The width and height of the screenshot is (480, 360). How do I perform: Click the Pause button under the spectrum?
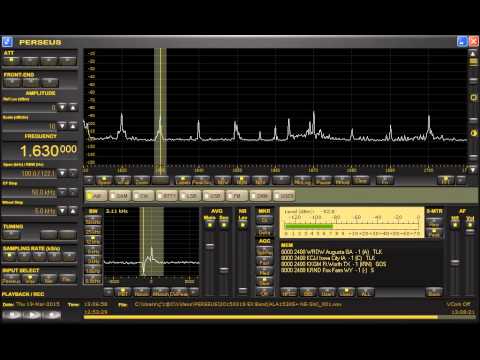coord(323,180)
